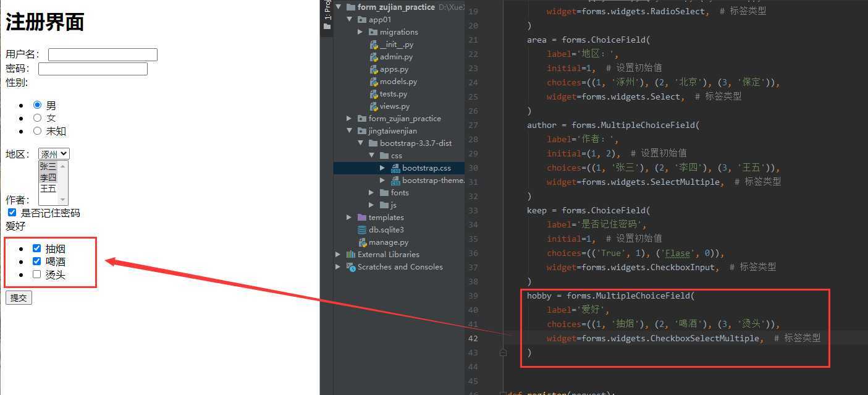Collapse the css folder arrow
This screenshot has height=395, width=868.
point(372,156)
